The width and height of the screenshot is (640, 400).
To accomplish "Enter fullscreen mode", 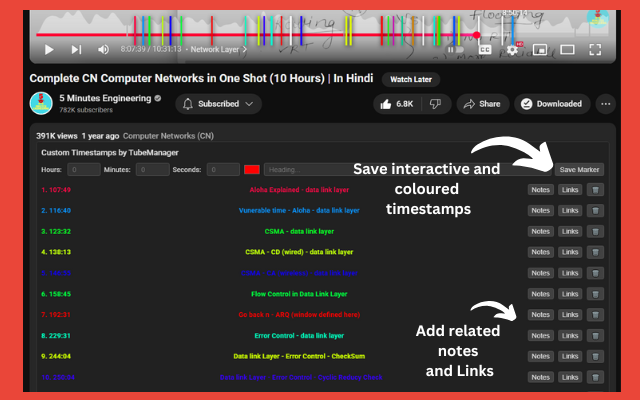I will pos(595,50).
